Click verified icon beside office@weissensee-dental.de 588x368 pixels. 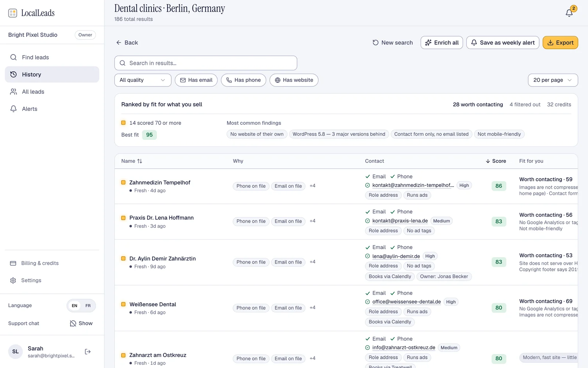367,302
